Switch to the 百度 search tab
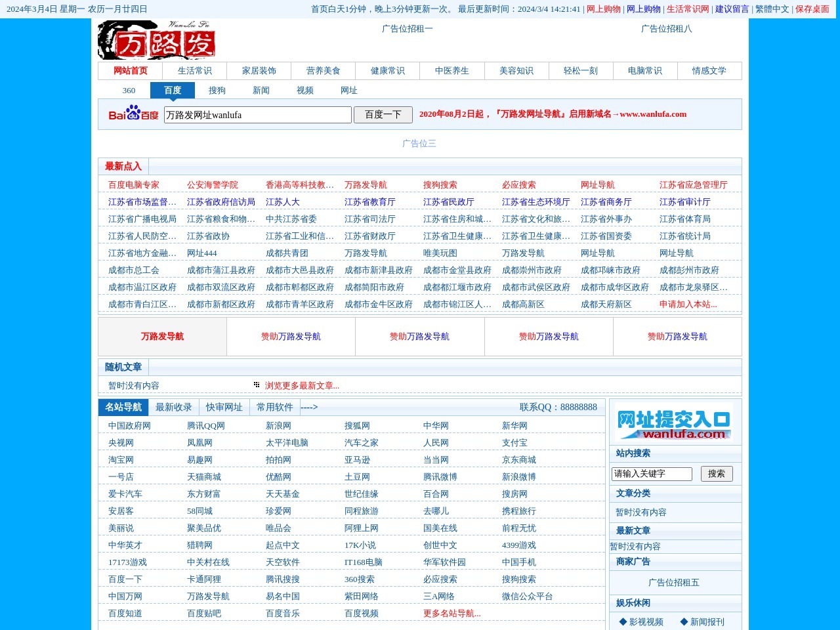Image resolution: width=840 pixels, height=630 pixels. pyautogui.click(x=172, y=90)
